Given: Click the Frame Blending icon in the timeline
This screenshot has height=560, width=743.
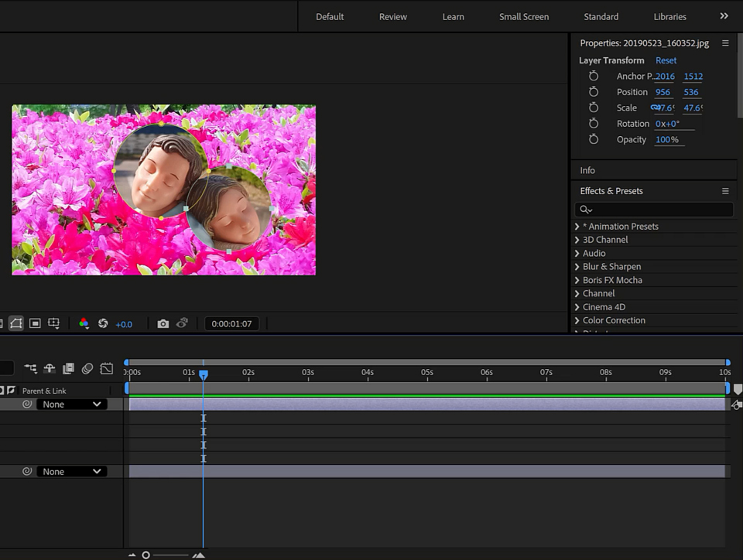Looking at the screenshot, I should (x=68, y=369).
